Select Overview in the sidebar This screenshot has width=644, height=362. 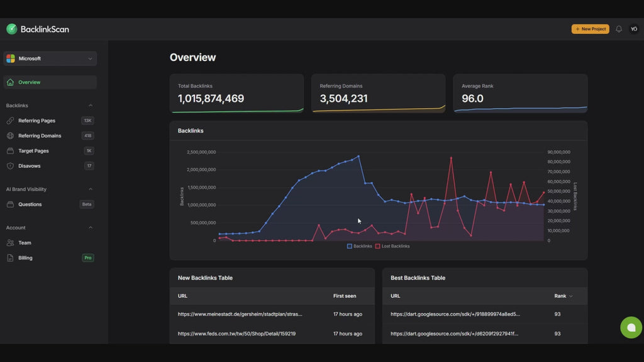pyautogui.click(x=29, y=82)
